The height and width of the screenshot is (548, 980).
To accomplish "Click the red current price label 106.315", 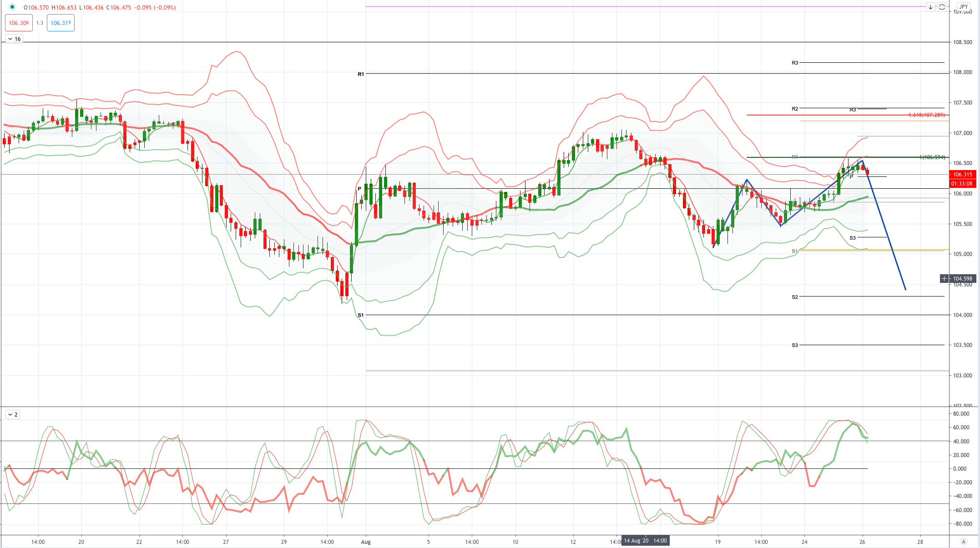I will [962, 174].
